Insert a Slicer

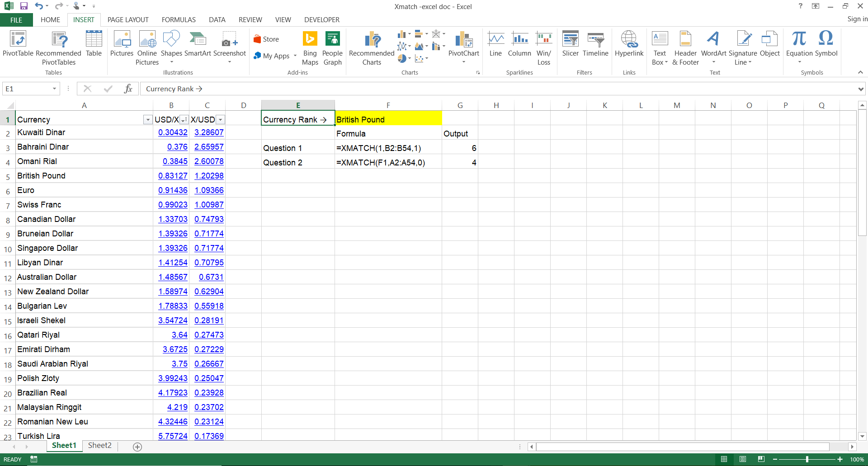[x=570, y=45]
